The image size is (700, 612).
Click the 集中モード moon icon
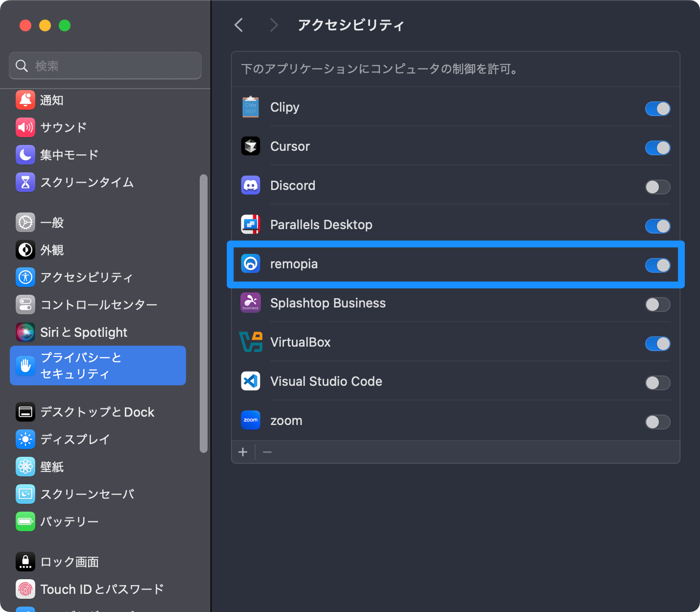tap(25, 155)
